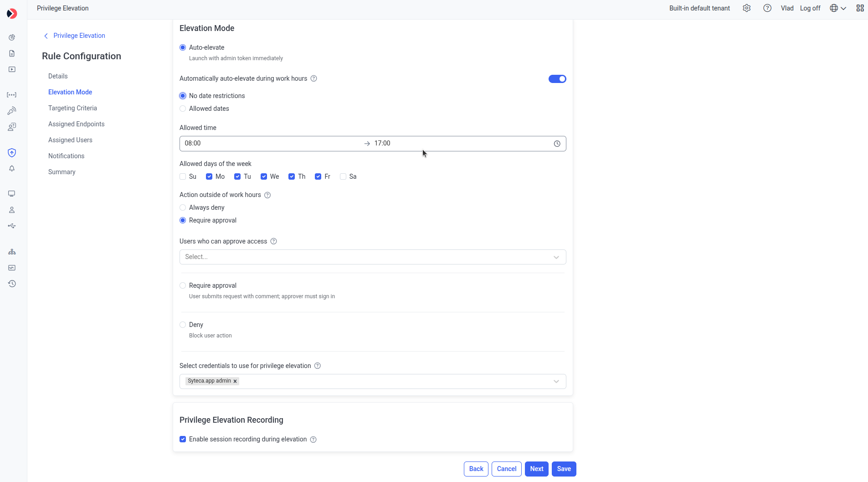868x482 pixels.
Task: Click clock icon in Allowed time field
Action: tap(557, 144)
